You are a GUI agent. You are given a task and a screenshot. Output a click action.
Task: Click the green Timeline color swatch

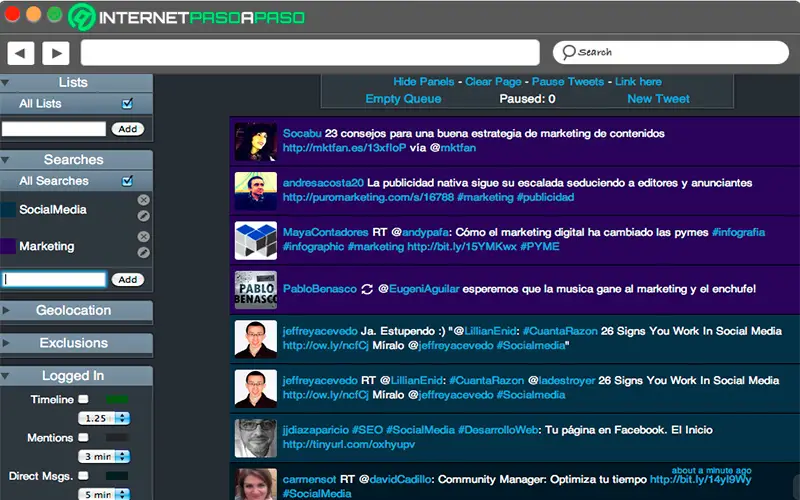(117, 399)
